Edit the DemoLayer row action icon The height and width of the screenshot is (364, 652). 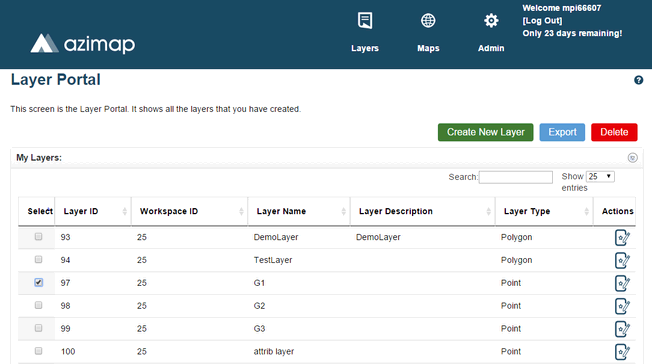click(622, 238)
